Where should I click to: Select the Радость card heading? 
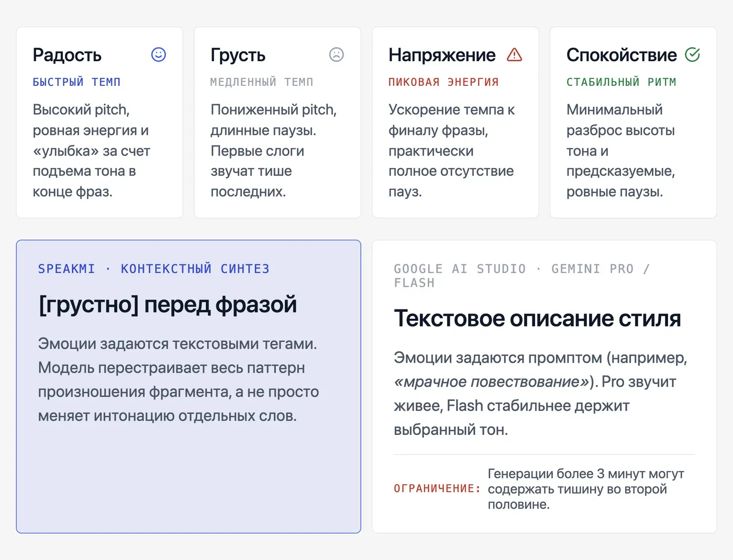point(67,55)
